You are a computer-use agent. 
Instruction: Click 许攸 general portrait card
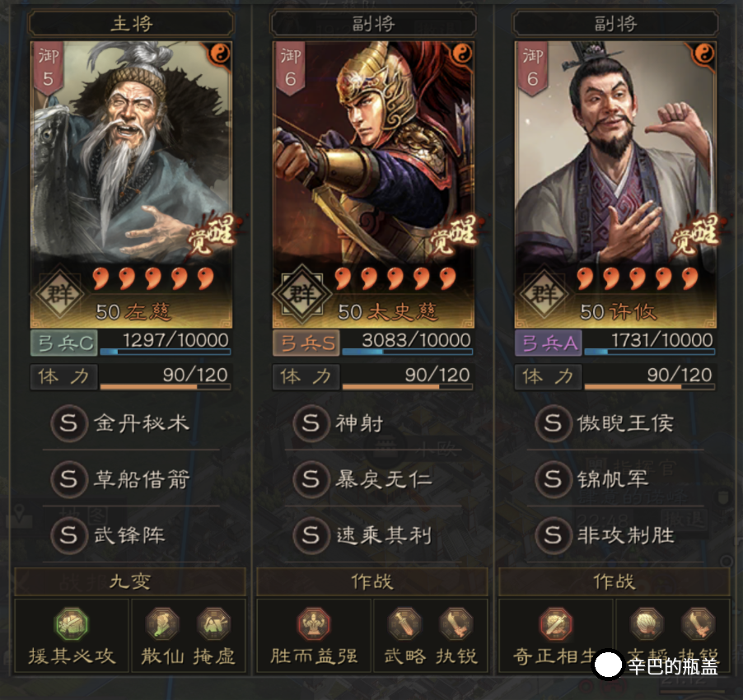pos(615,184)
